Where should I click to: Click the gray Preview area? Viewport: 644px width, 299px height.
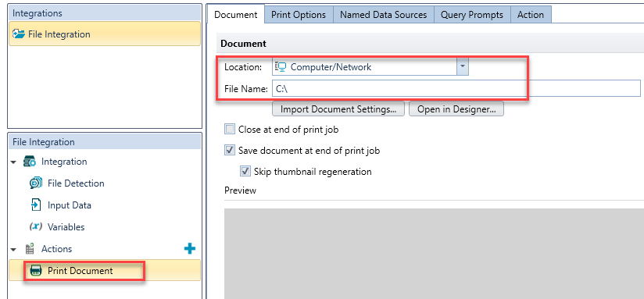(434, 254)
